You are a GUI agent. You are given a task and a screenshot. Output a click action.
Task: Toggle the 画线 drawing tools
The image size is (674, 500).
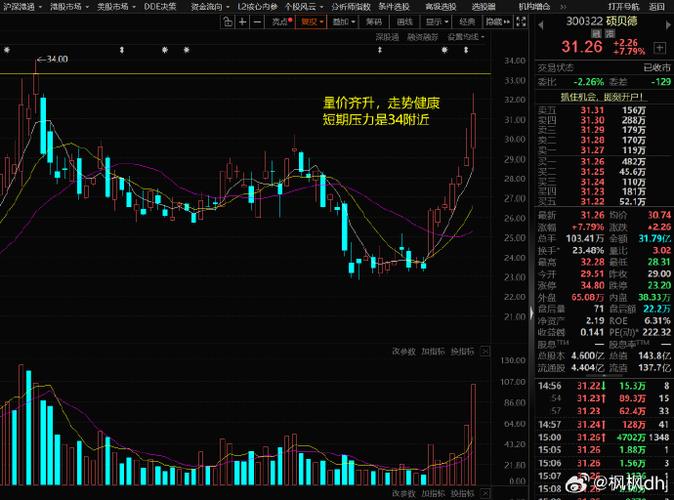404,21
